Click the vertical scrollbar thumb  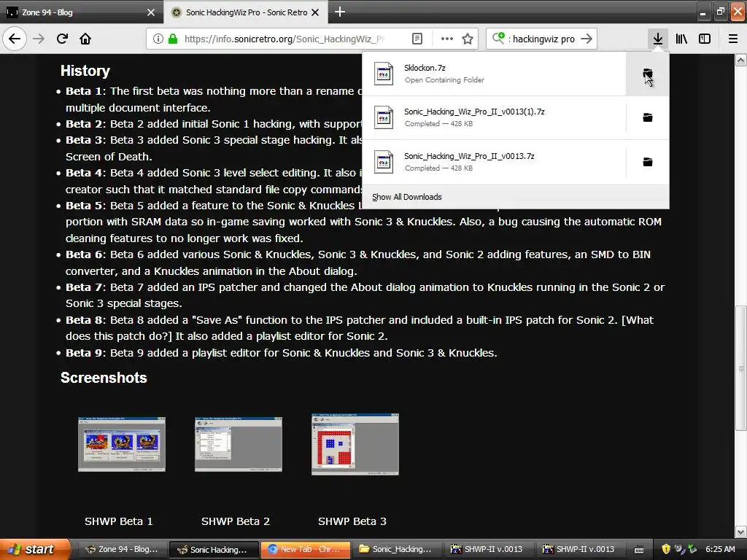click(x=741, y=368)
